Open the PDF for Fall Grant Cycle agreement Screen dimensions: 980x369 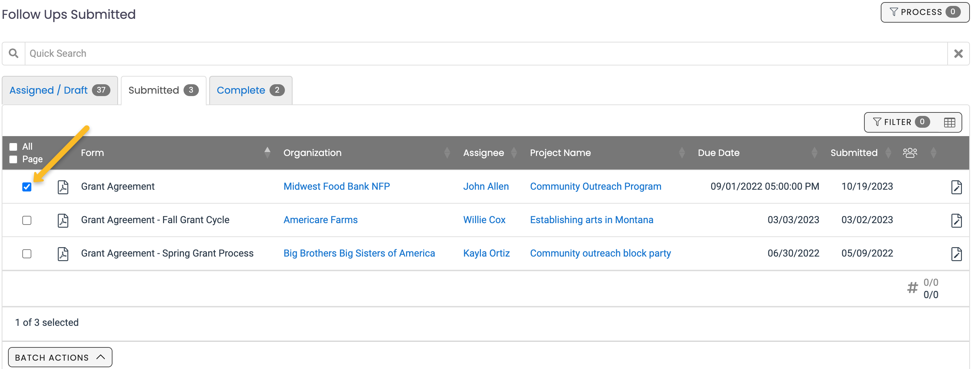click(x=63, y=220)
